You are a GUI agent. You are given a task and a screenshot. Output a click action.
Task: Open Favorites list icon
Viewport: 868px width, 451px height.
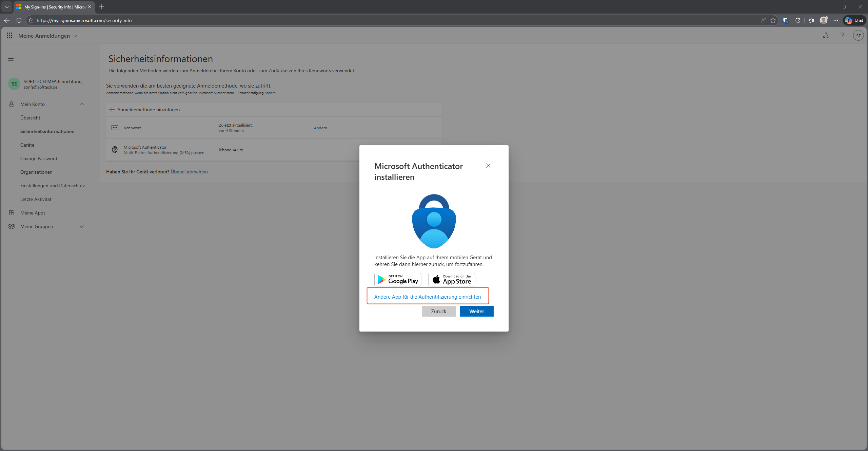811,20
